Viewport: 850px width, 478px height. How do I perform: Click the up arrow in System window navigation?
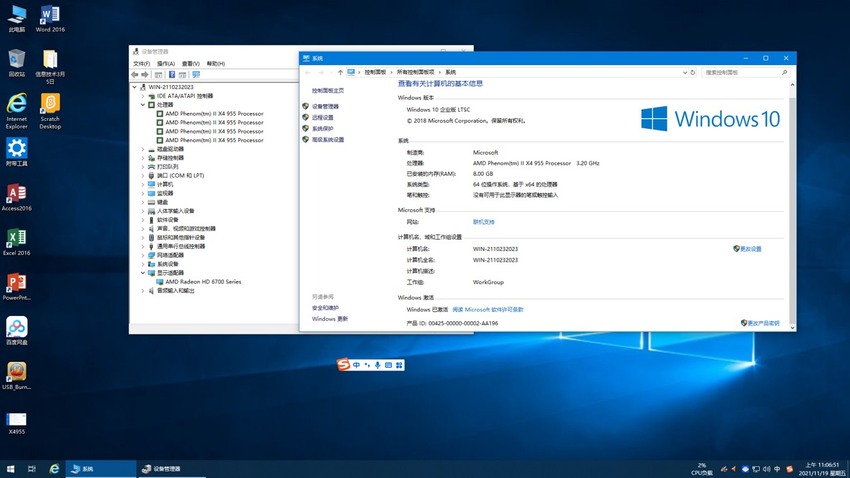tap(340, 72)
